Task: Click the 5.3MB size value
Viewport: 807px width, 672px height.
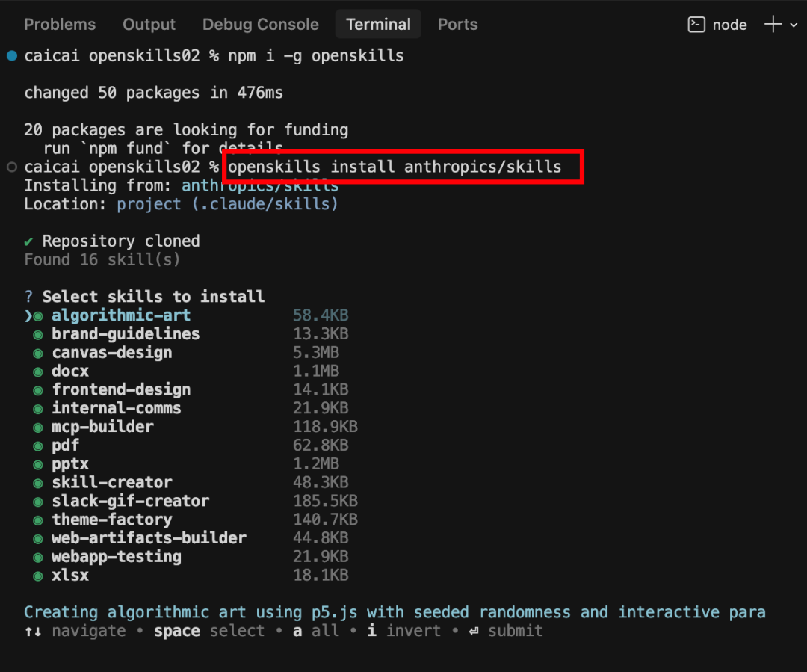Action: click(x=316, y=352)
